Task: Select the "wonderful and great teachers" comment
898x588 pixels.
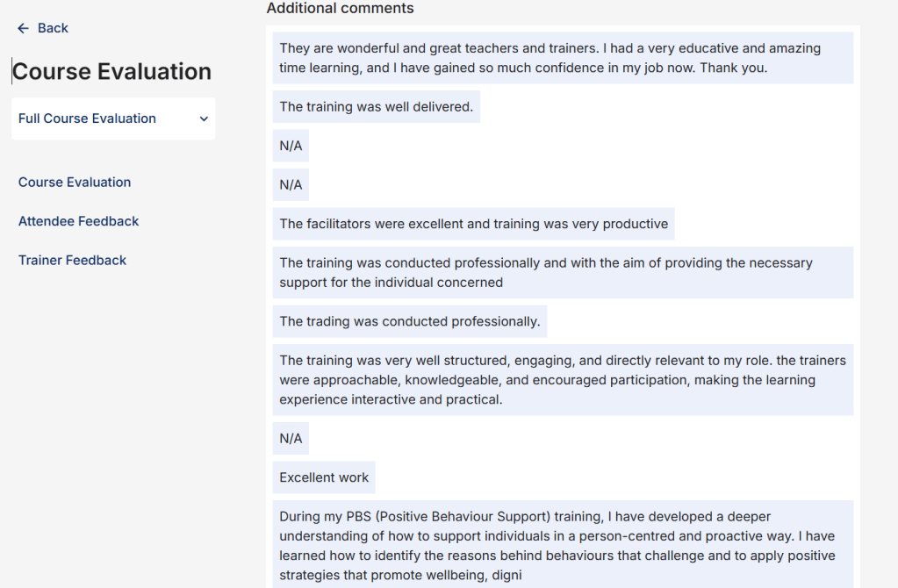Action: pos(563,58)
